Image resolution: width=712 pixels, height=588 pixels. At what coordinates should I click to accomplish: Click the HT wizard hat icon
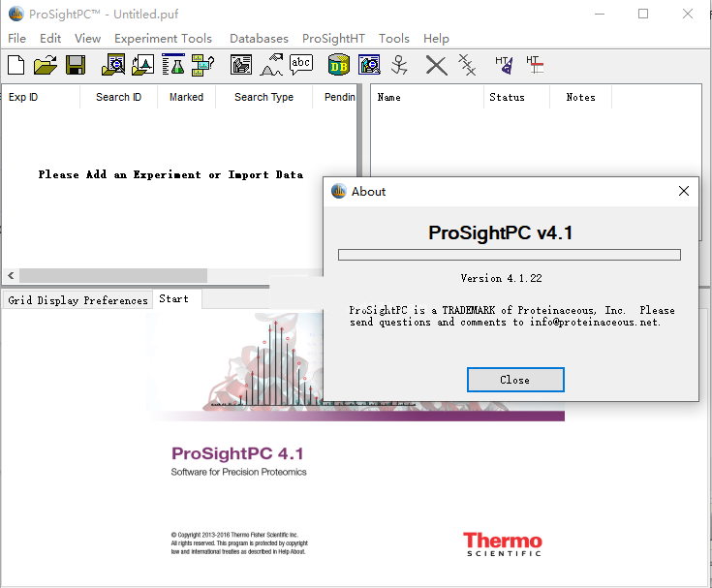[504, 65]
